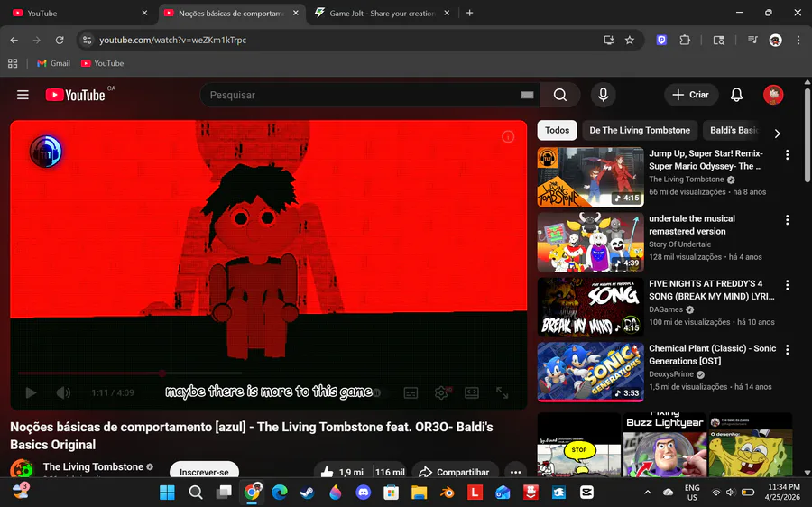The width and height of the screenshot is (812, 507).
Task: View site information icon in address bar
Action: 87,40
